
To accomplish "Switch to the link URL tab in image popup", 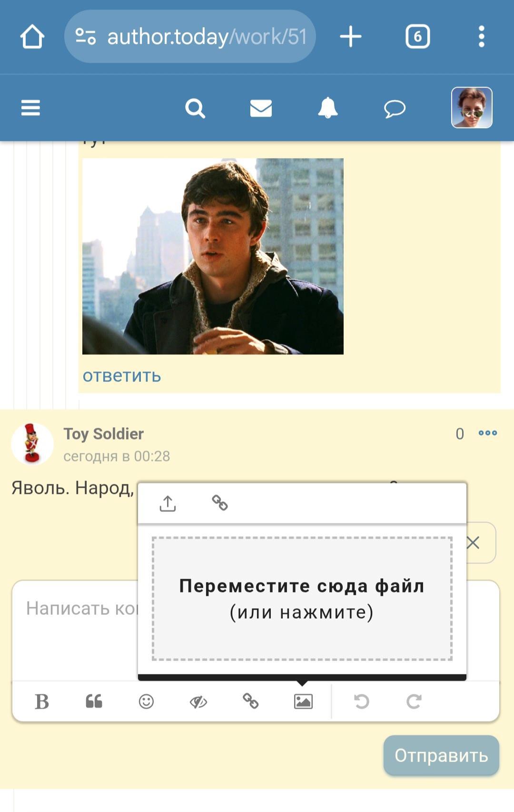I will point(220,503).
